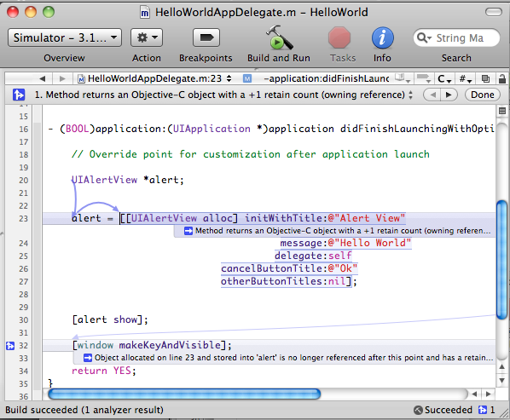The width and height of the screenshot is (510, 420).
Task: Open the HelloWorldAppDelegate.m:23 file history popup
Action: [154, 78]
